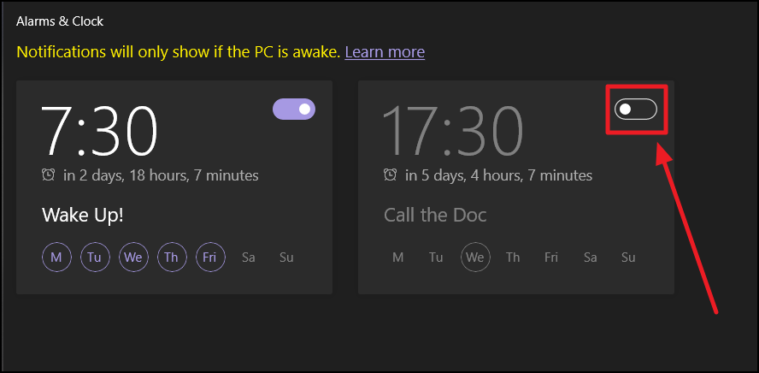This screenshot has height=373, width=759.
Task: Select the M day circle on Wake Up alarm
Action: [57, 257]
